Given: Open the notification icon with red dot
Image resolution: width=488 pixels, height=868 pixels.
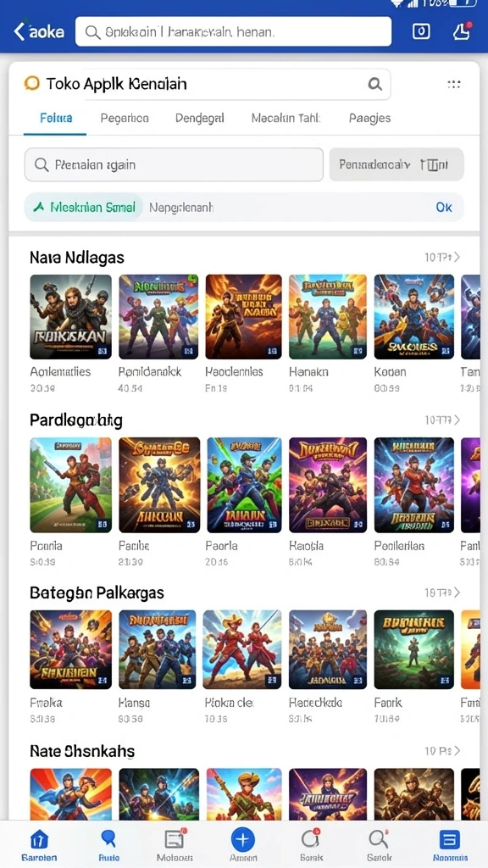Looking at the screenshot, I should pyautogui.click(x=462, y=31).
